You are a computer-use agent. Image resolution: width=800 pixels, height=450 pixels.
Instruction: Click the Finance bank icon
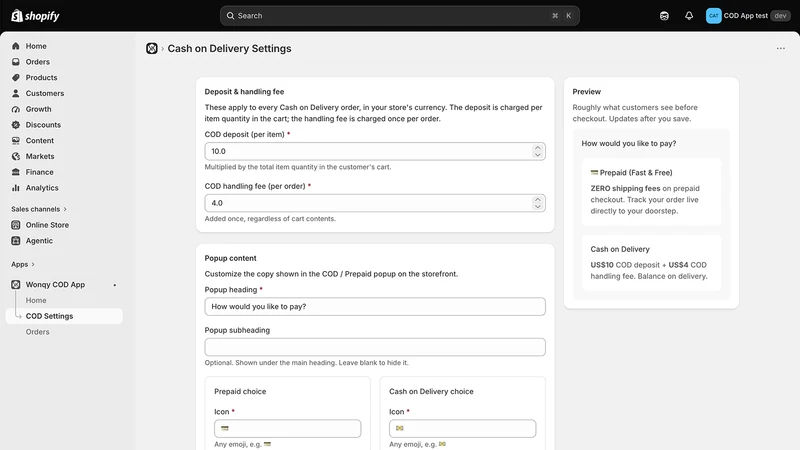point(16,172)
